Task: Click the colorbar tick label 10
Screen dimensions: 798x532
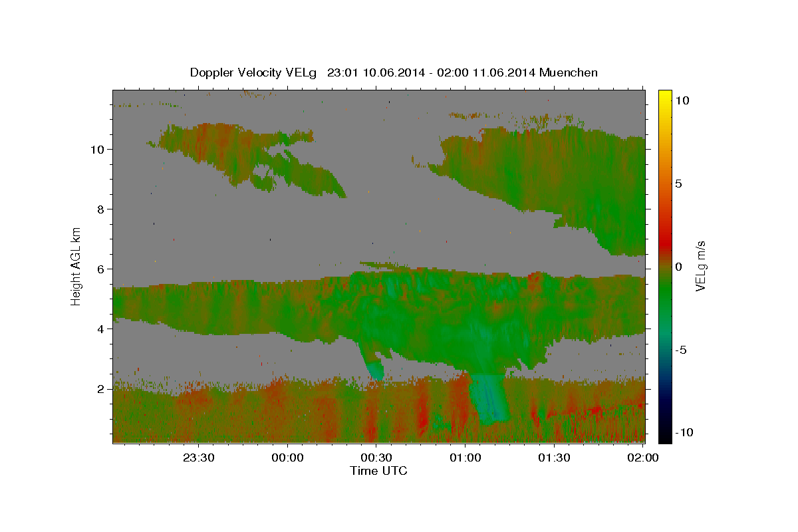Action: [682, 100]
